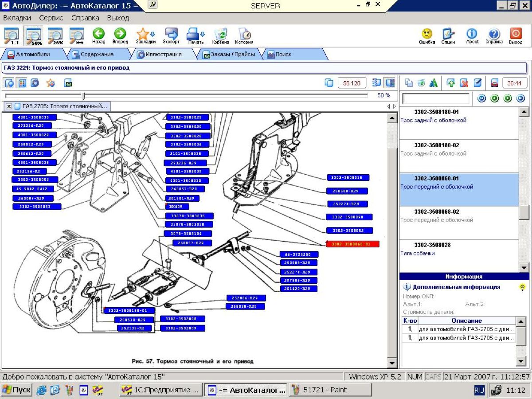This screenshot has width=532, height=399.
Task: Open the Пуск start menu
Action: (x=16, y=390)
